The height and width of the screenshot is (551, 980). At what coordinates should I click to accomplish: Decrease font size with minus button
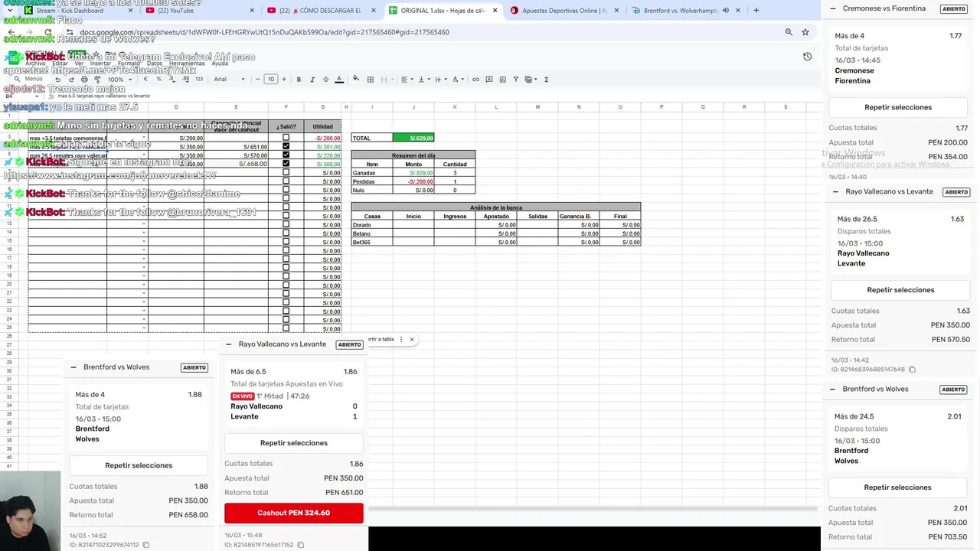257,79
